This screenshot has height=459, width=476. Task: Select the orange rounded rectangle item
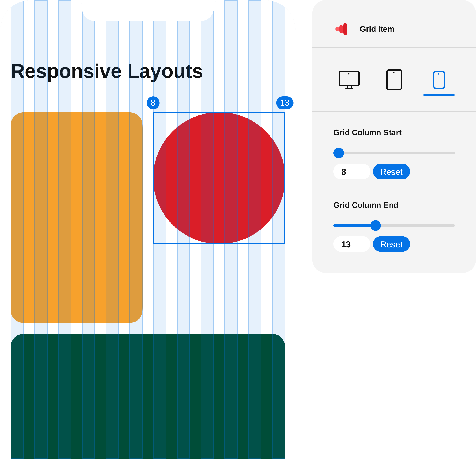click(77, 217)
